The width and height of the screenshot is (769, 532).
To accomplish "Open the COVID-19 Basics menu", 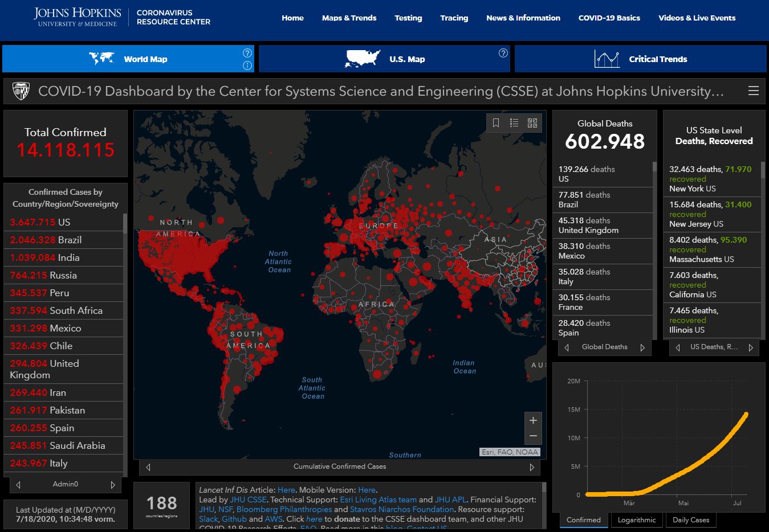I will (609, 18).
